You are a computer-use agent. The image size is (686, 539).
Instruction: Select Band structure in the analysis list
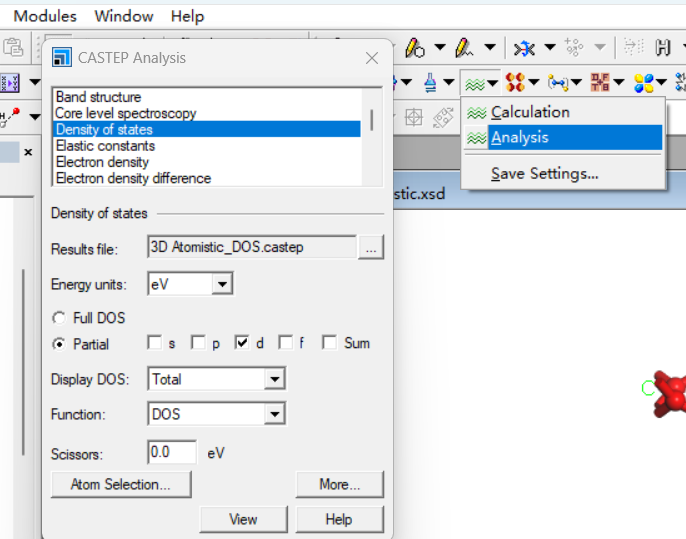(207, 97)
